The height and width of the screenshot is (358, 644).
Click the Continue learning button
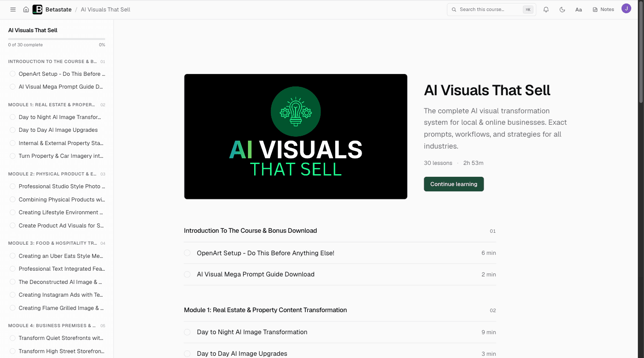(x=454, y=184)
